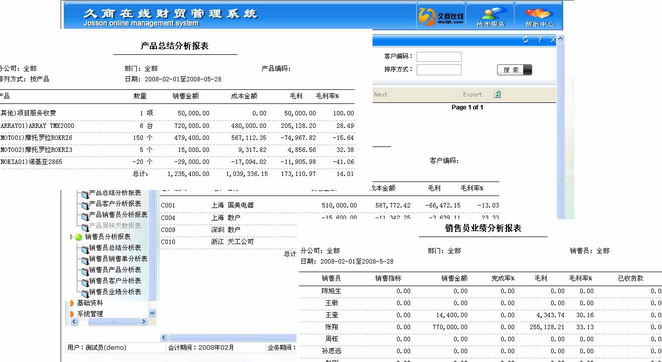Click the orange arrow icon beside 系统管理

[x=72, y=314]
